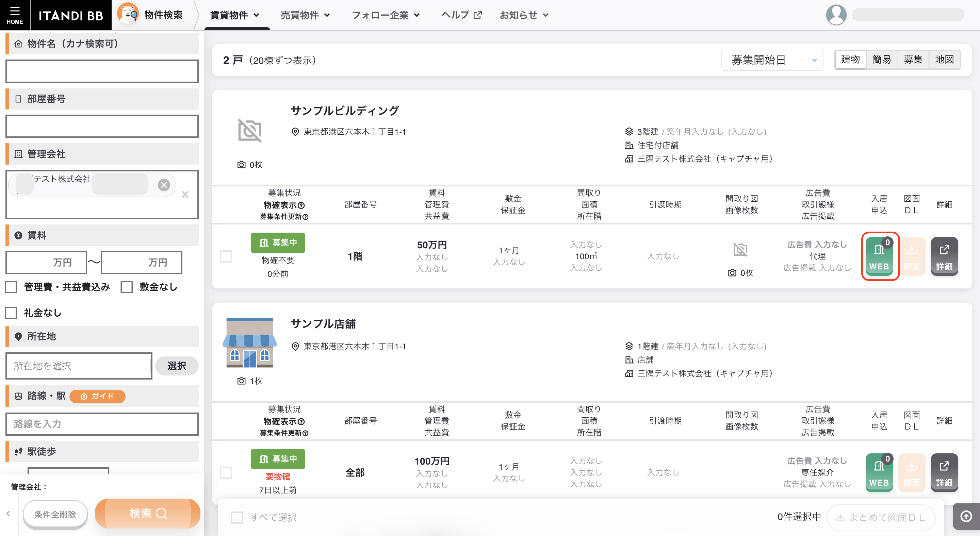Expand the 売買物件 menu
The image size is (980, 536).
coord(305,15)
